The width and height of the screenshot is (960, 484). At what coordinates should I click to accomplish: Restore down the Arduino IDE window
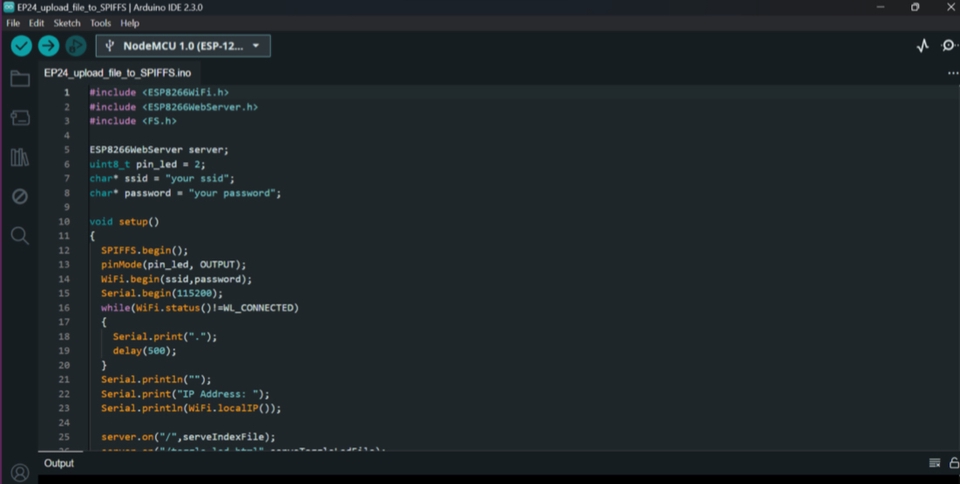pos(915,7)
